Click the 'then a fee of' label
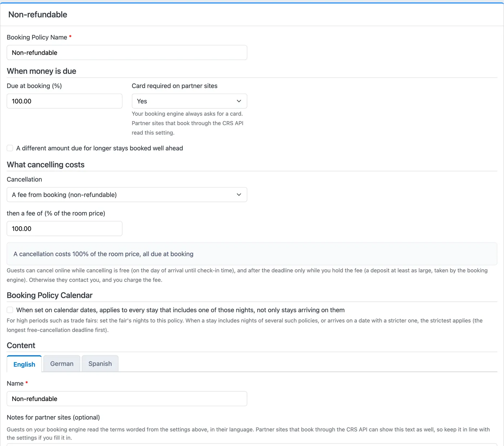This screenshot has height=446, width=504. (56, 213)
